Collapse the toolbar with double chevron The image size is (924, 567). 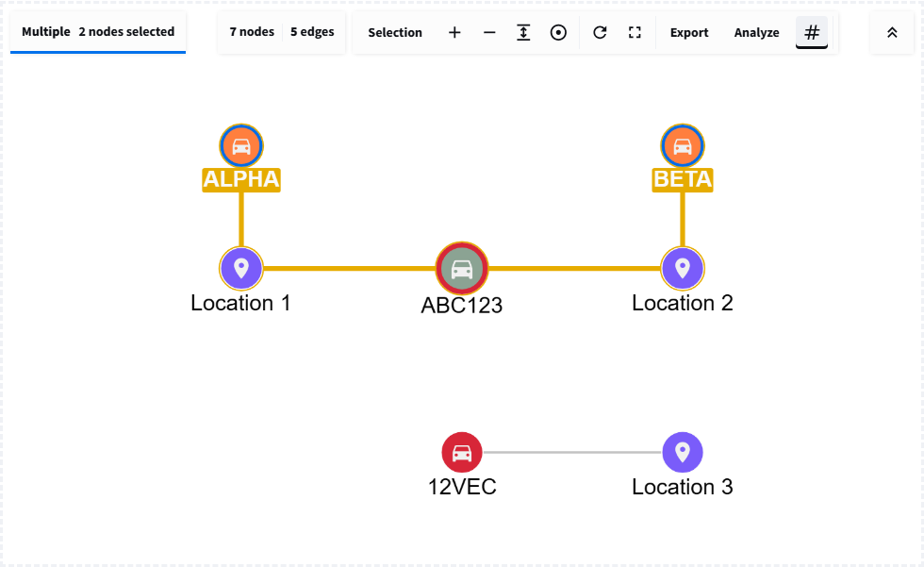click(x=892, y=32)
